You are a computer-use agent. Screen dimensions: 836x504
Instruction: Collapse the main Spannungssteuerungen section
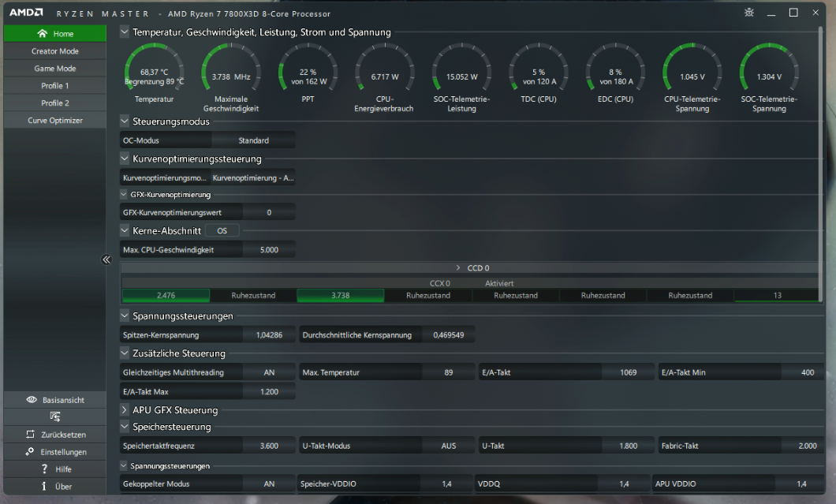tap(125, 315)
